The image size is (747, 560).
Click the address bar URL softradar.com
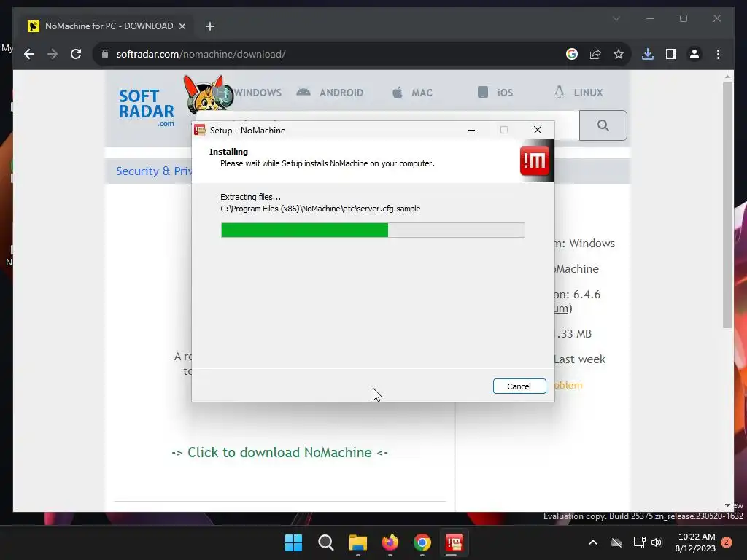click(201, 54)
